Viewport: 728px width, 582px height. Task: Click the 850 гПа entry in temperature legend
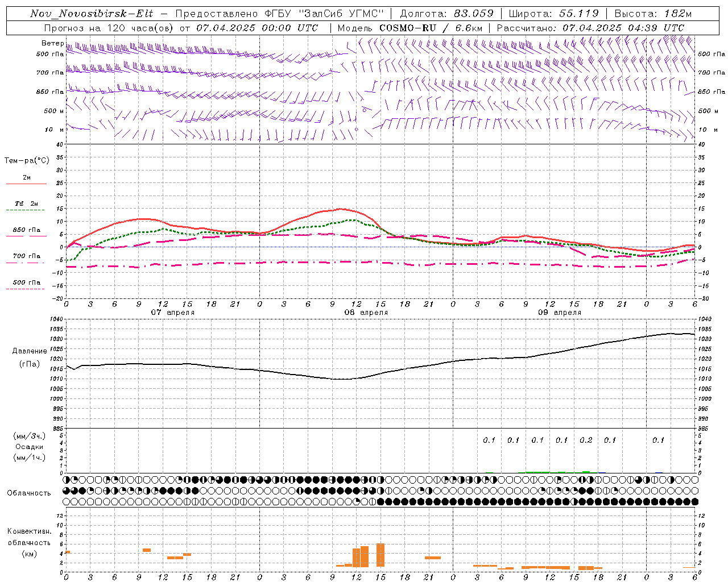pos(26,230)
